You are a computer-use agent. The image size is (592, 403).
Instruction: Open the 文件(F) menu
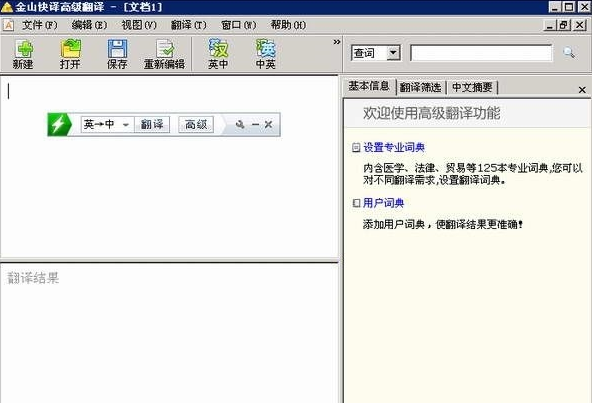39,25
